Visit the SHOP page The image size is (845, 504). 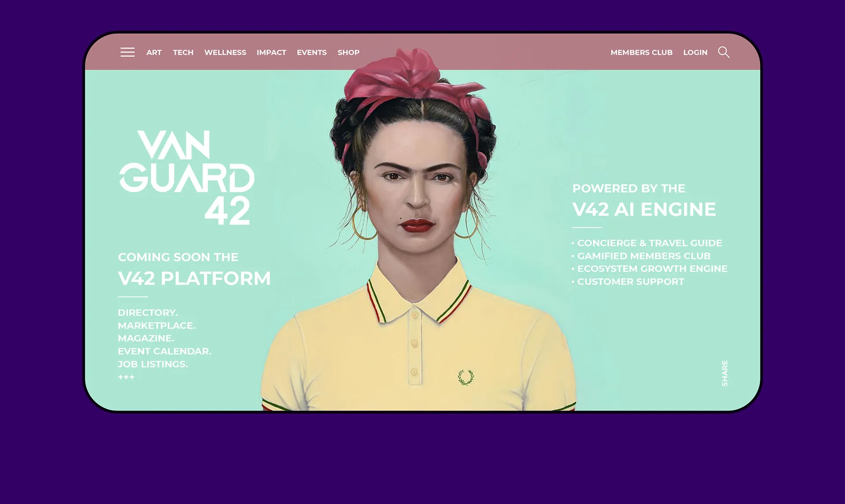click(x=349, y=52)
